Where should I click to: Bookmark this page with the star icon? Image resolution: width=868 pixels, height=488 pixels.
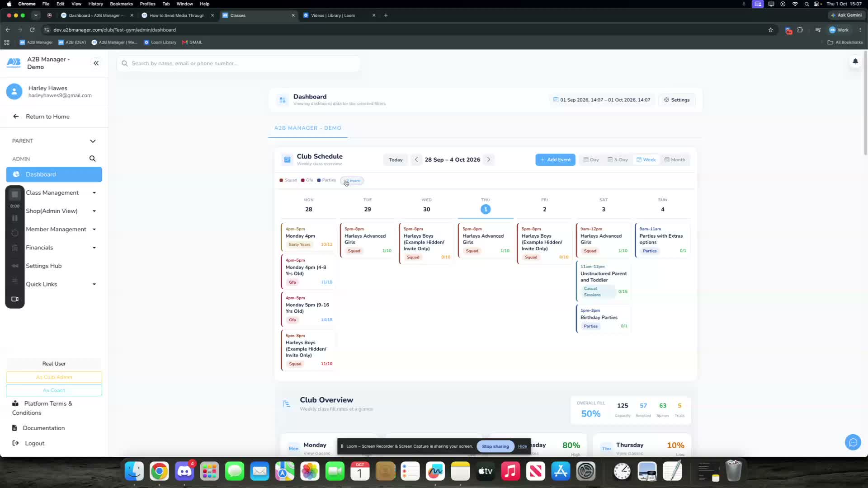point(770,30)
